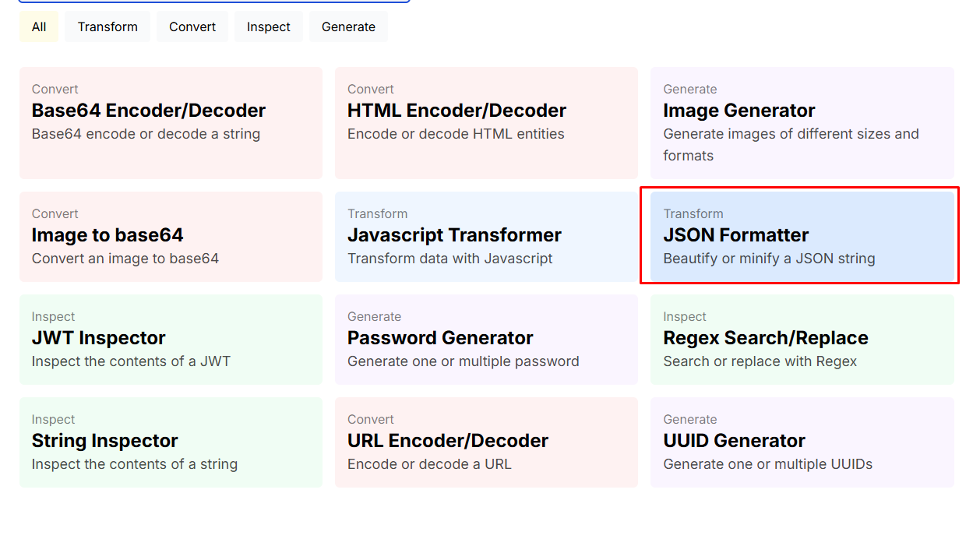
Task: Filter tools by the Convert category
Action: point(192,26)
